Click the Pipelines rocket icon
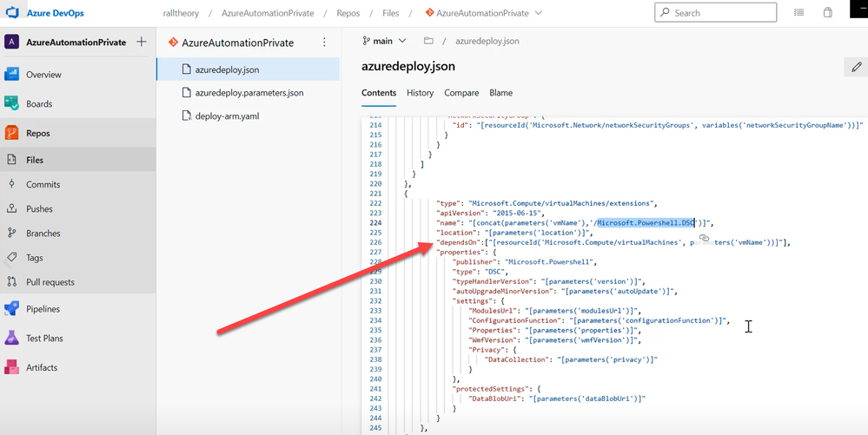Viewport: 868px width, 435px height. [x=11, y=309]
